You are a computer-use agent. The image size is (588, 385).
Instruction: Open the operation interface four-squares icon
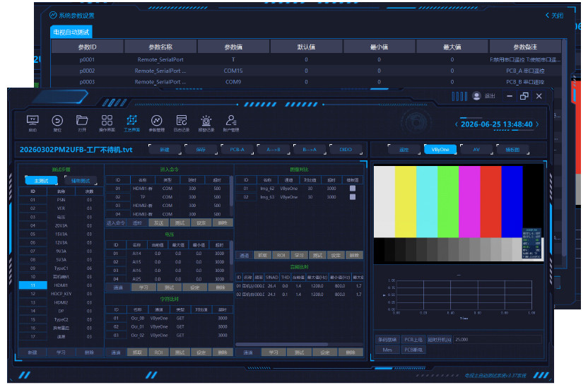(107, 120)
